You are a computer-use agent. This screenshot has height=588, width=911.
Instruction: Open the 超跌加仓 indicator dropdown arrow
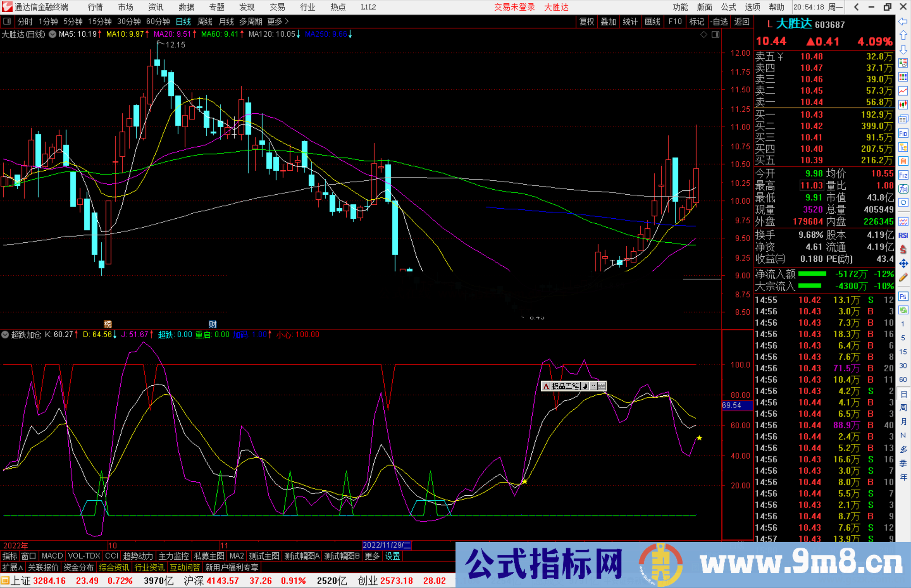coord(5,335)
